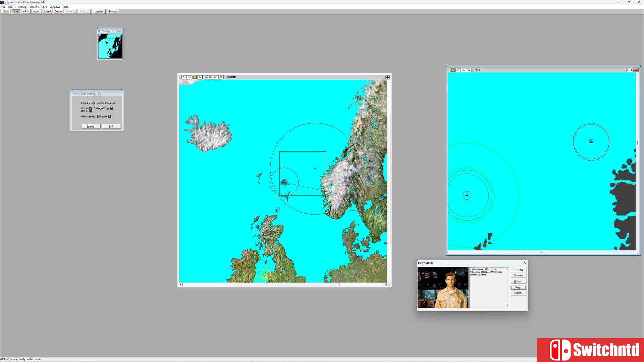The height and width of the screenshot is (362, 644).
Task: Click the Land Air toolbar button
Action: click(x=99, y=11)
